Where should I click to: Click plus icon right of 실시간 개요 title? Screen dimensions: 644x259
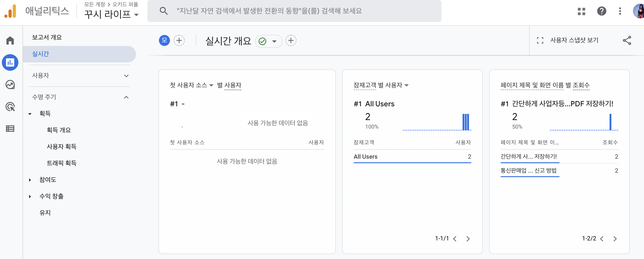click(x=291, y=40)
